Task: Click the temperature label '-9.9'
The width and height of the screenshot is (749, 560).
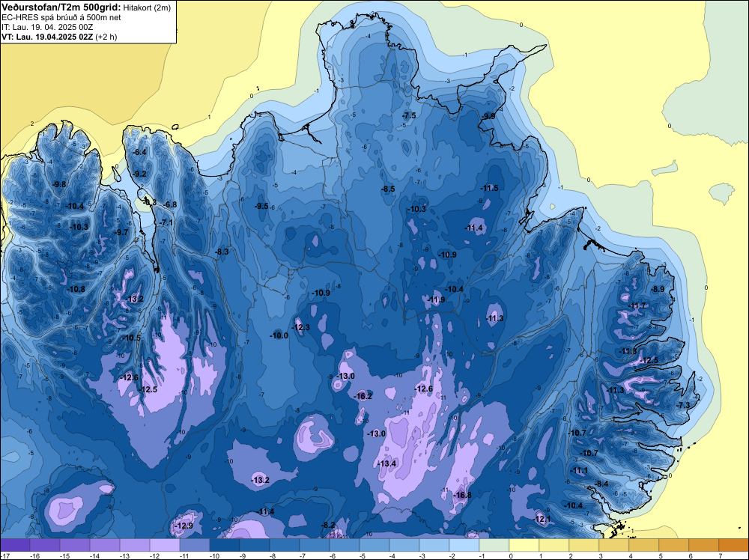Action: point(488,116)
